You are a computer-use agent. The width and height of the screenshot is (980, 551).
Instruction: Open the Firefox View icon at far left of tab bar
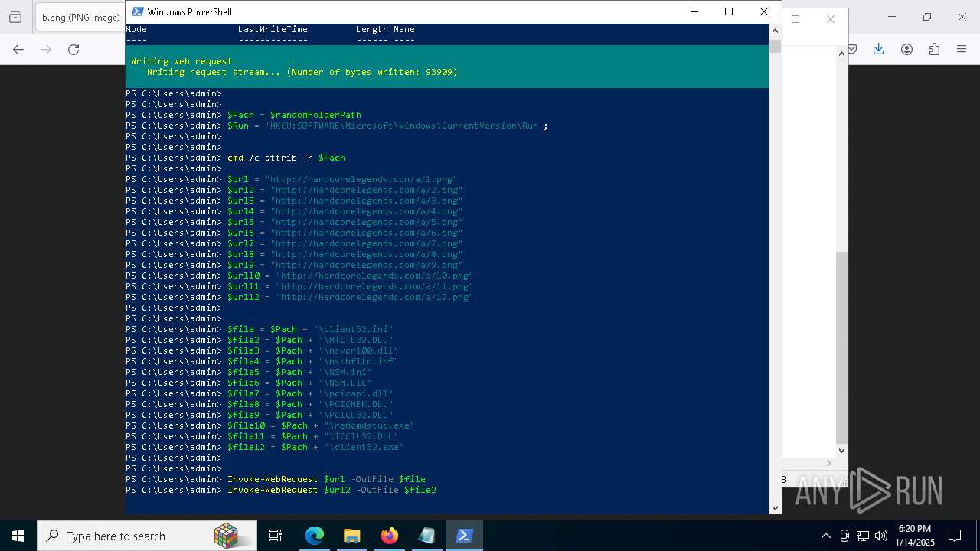[x=15, y=17]
